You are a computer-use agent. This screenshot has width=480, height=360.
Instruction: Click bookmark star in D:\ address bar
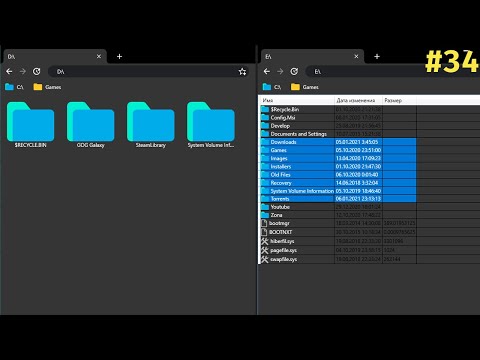pyautogui.click(x=242, y=71)
